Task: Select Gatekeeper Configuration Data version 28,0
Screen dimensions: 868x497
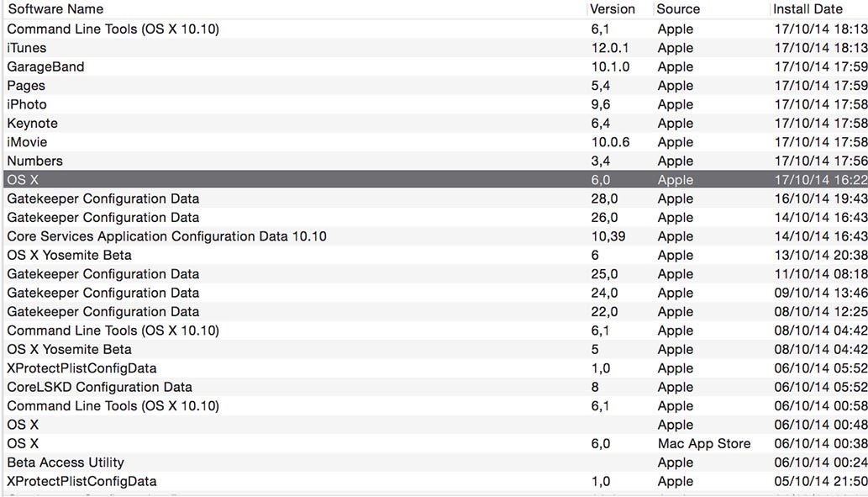Action: click(x=435, y=198)
